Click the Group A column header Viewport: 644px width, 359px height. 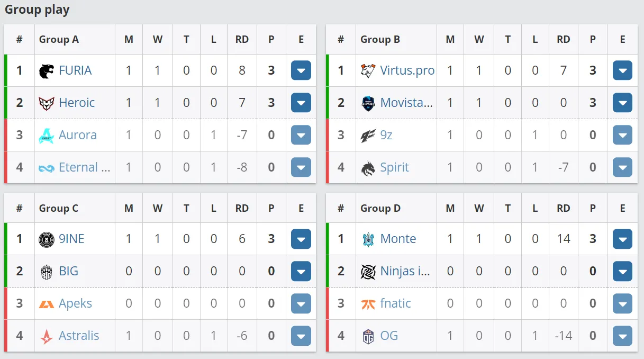pyautogui.click(x=59, y=40)
